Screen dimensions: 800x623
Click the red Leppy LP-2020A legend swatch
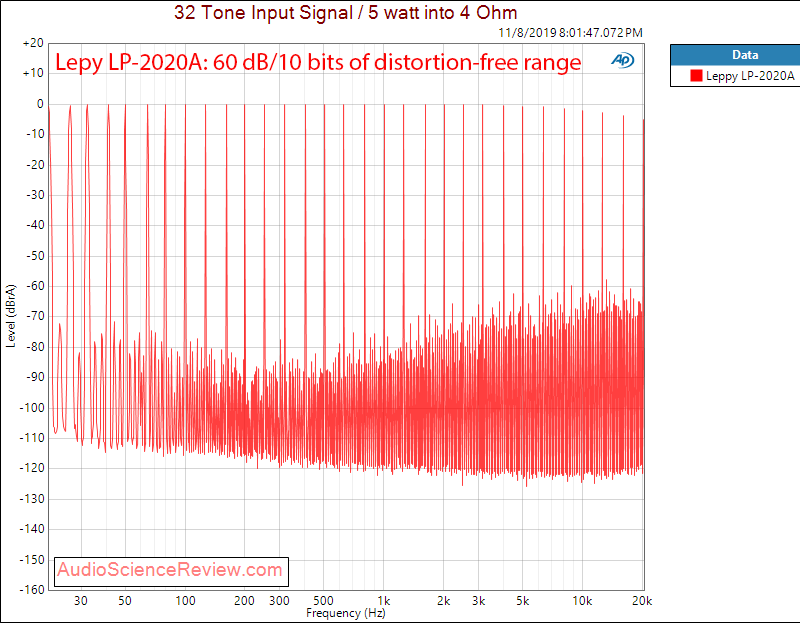tap(696, 76)
